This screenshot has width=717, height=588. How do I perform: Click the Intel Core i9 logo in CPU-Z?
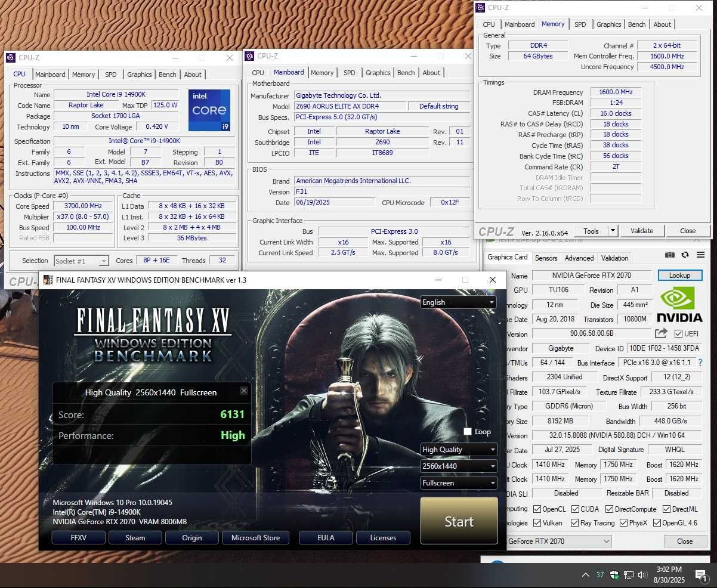coord(209,110)
